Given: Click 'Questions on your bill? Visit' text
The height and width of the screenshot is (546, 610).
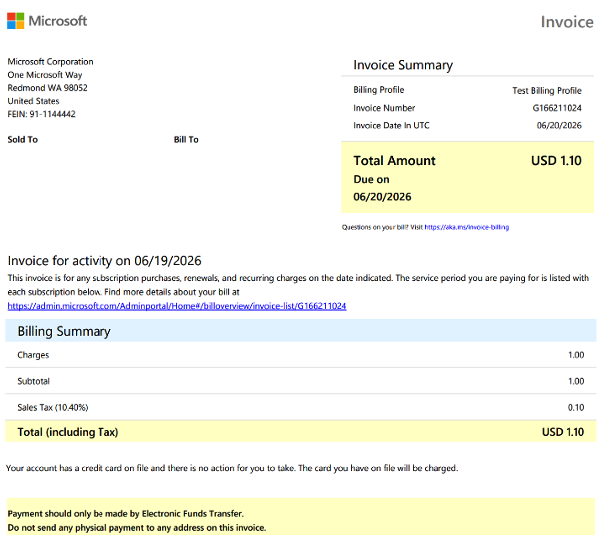Looking at the screenshot, I should [382, 227].
